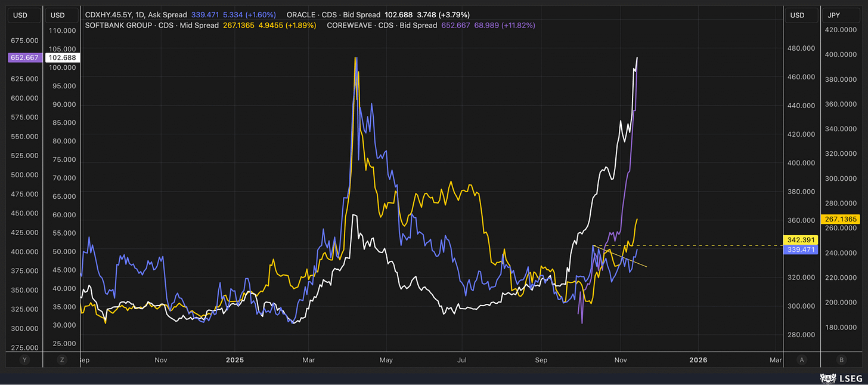Click the May time axis label

coord(386,361)
